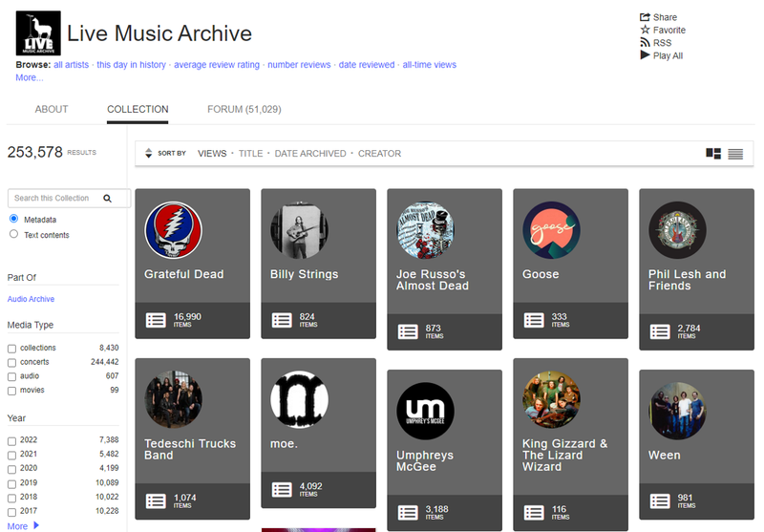The image size is (764, 532).
Task: Open the COLLECTION tab
Action: click(138, 109)
